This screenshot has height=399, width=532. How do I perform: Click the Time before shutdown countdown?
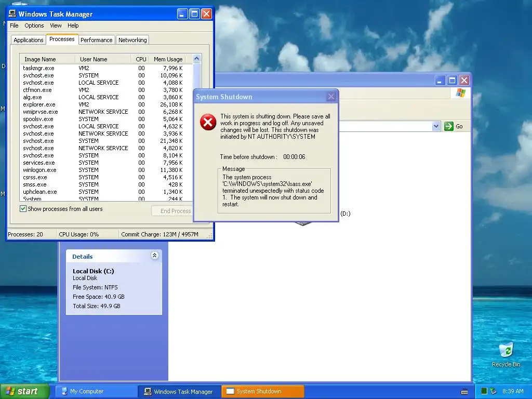point(294,157)
